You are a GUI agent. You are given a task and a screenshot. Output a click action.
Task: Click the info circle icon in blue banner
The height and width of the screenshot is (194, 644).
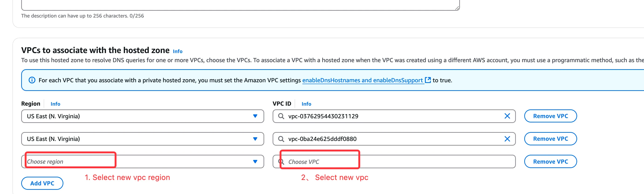point(32,80)
